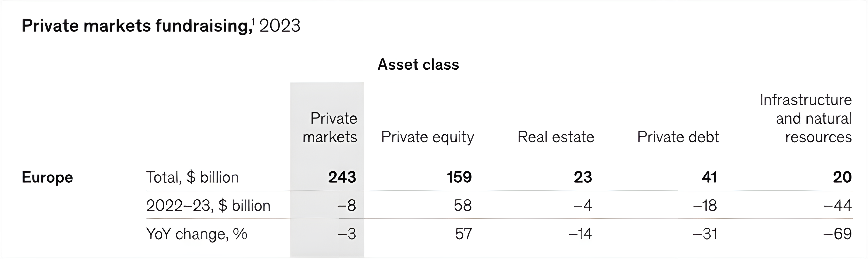Click the "Asset class" group header

pyautogui.click(x=418, y=65)
